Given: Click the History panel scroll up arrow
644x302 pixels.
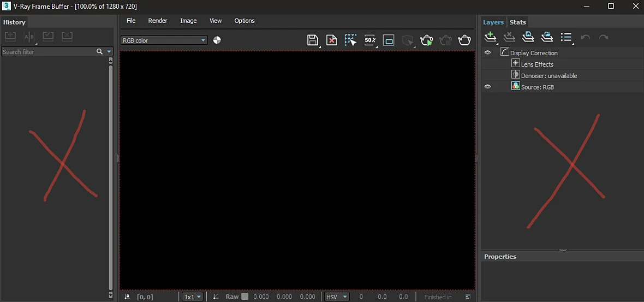Looking at the screenshot, I should [x=110, y=61].
